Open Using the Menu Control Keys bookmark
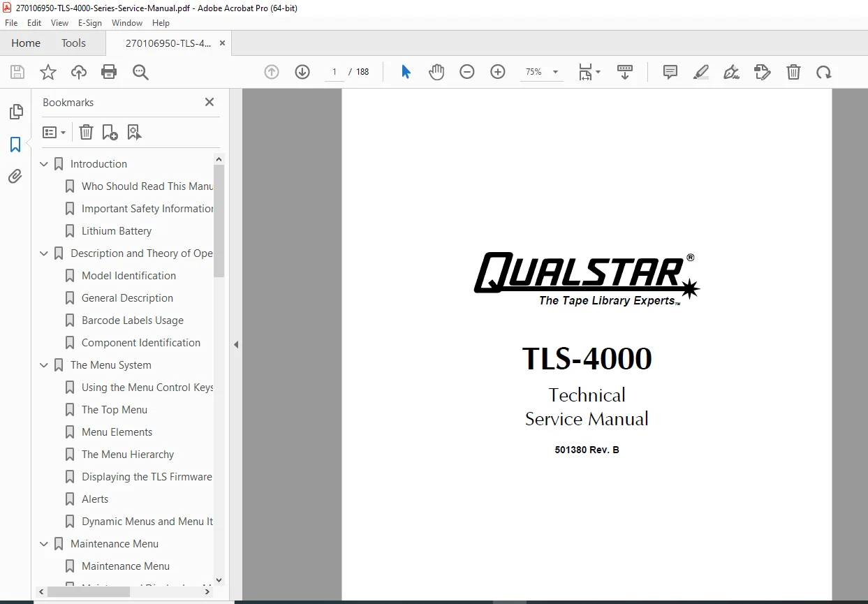The height and width of the screenshot is (604, 868). point(147,388)
